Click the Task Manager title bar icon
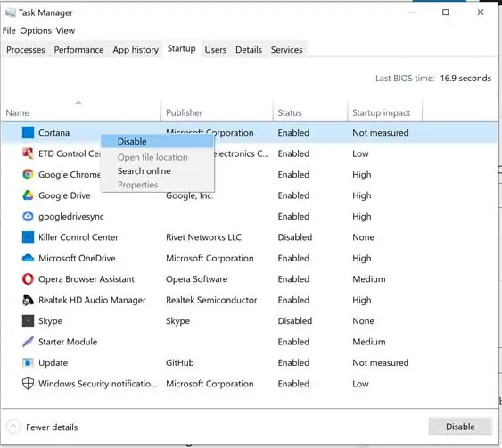Screen dimensions: 502x448 [10, 12]
